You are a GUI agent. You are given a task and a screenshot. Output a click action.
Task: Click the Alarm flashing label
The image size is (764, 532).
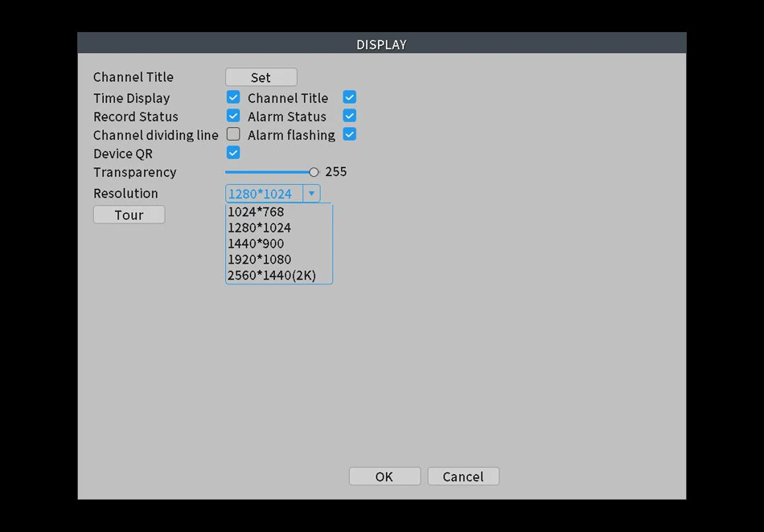coord(291,135)
